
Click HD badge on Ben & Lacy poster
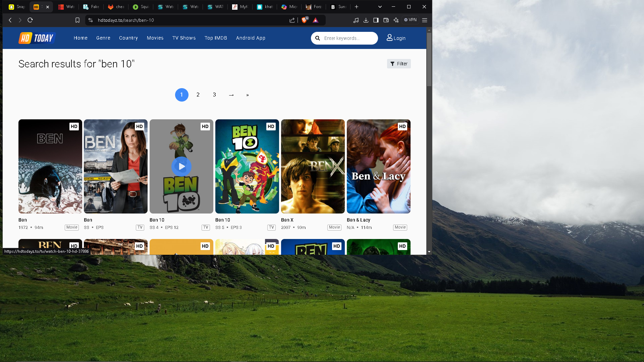pyautogui.click(x=402, y=126)
